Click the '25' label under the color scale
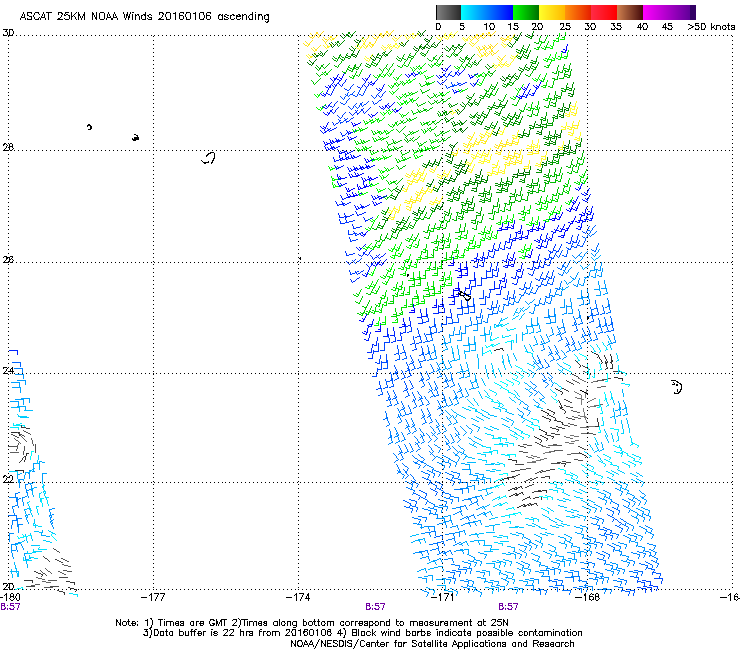740x650 pixels. point(565,27)
